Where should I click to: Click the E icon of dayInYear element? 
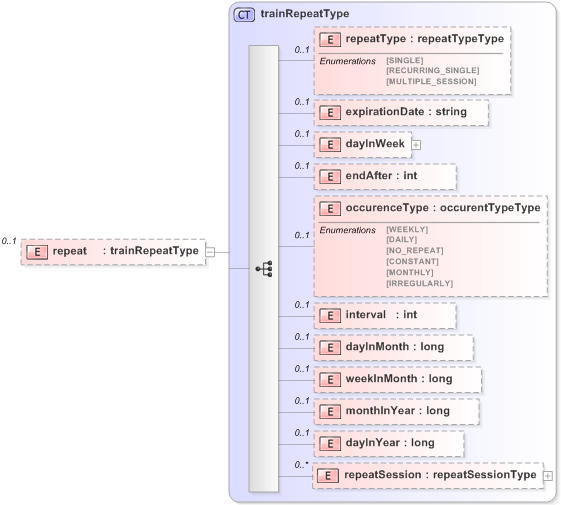pos(330,443)
